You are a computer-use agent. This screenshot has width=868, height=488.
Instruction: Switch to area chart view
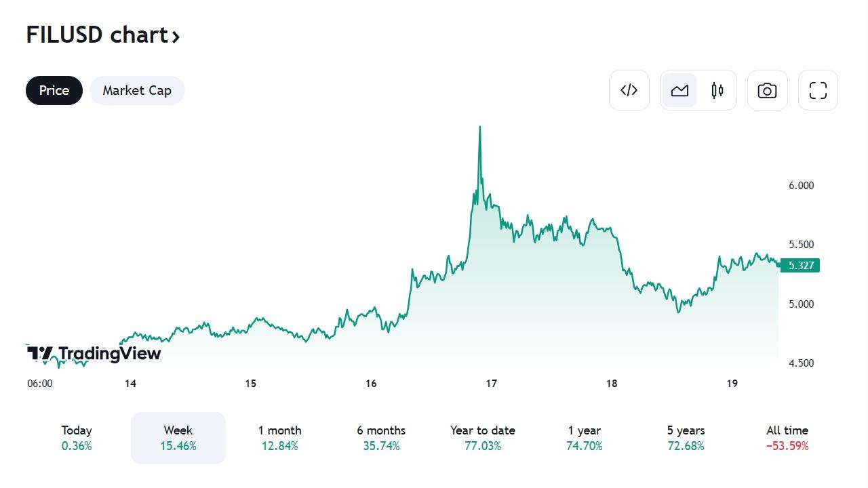(x=679, y=90)
